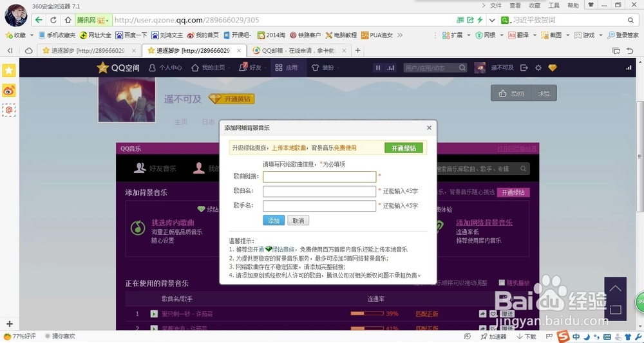
Task: Toggle 随机播放 checkbox
Action: point(502,283)
